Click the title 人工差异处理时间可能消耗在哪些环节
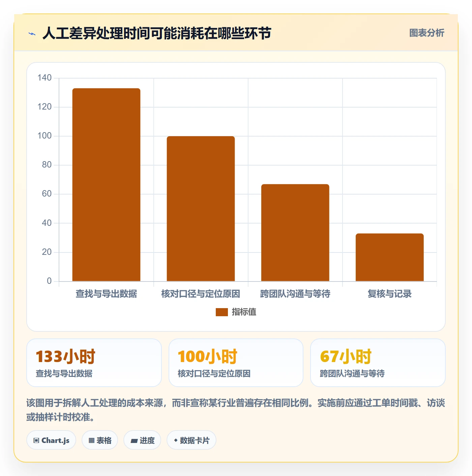 pos(157,33)
